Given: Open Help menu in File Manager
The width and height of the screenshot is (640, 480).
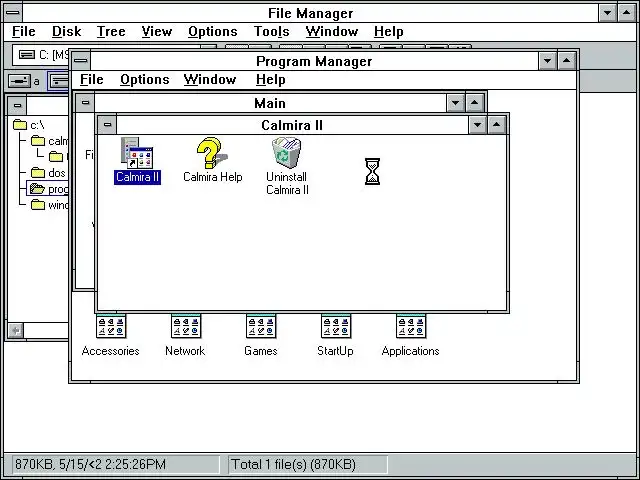Looking at the screenshot, I should (x=389, y=31).
